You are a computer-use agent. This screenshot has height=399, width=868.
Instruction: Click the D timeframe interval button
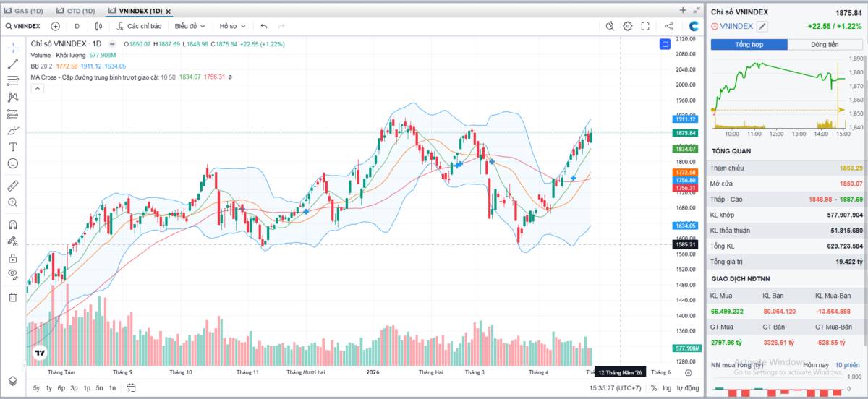pyautogui.click(x=77, y=26)
